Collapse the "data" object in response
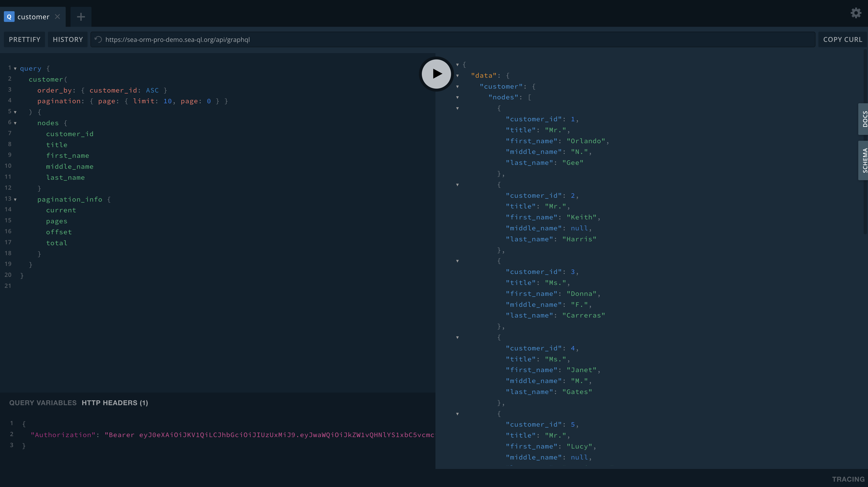 click(x=457, y=76)
